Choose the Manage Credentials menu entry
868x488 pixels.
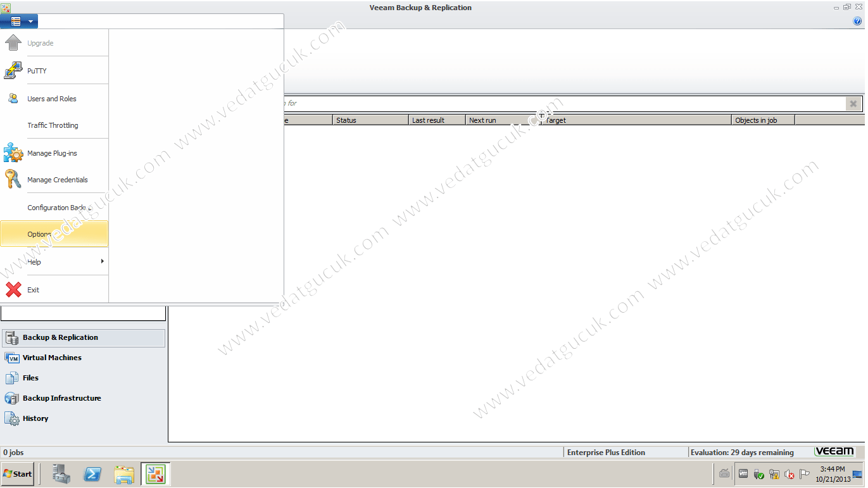click(x=54, y=180)
